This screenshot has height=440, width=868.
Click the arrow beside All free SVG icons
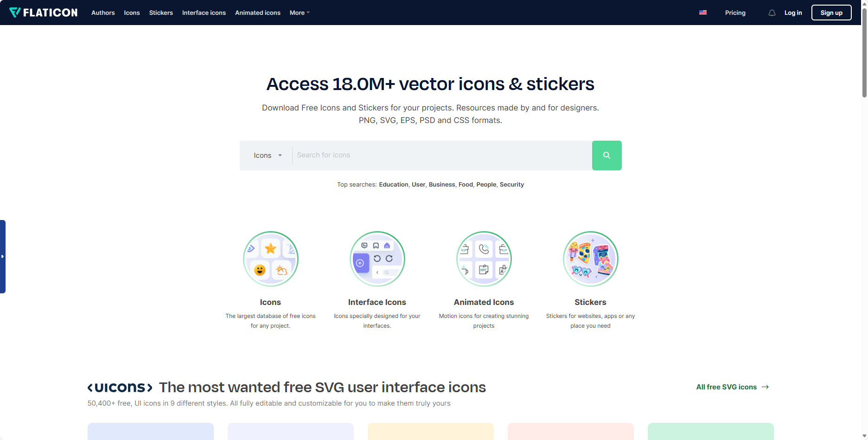(766, 387)
